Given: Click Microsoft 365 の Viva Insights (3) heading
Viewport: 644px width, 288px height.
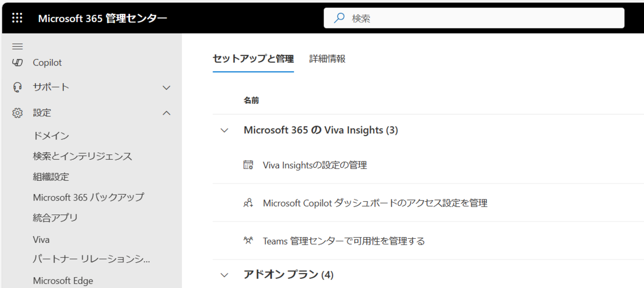Looking at the screenshot, I should point(321,130).
